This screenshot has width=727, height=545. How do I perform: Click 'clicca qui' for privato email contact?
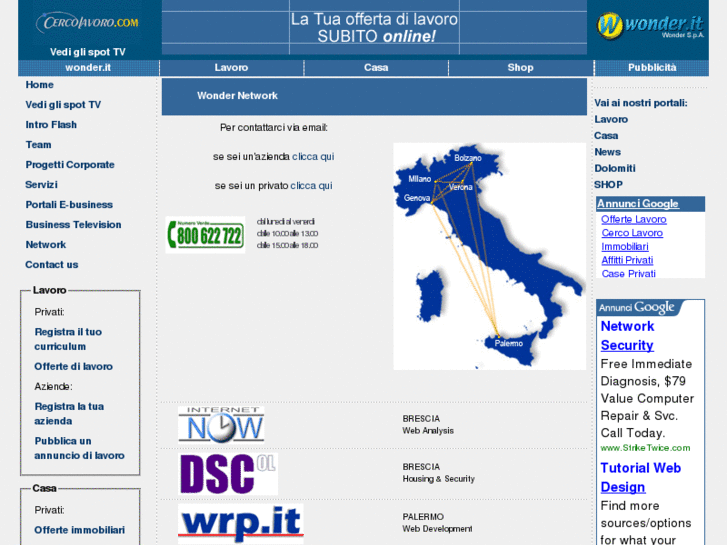pyautogui.click(x=311, y=186)
